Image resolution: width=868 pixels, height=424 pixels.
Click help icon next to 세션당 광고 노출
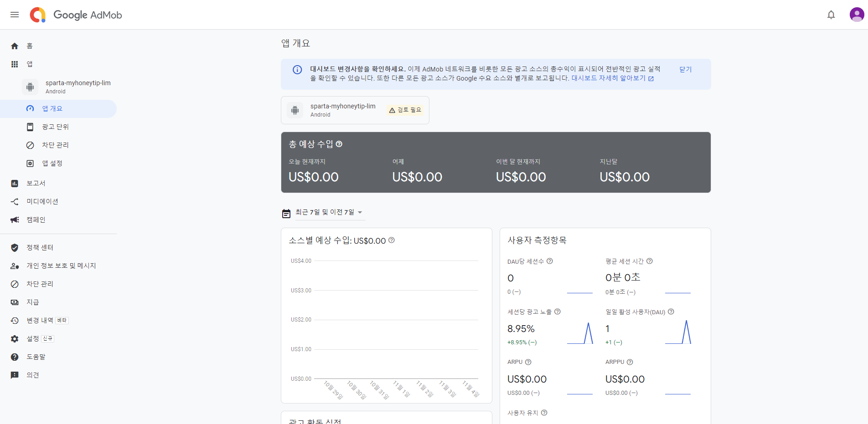[558, 312]
